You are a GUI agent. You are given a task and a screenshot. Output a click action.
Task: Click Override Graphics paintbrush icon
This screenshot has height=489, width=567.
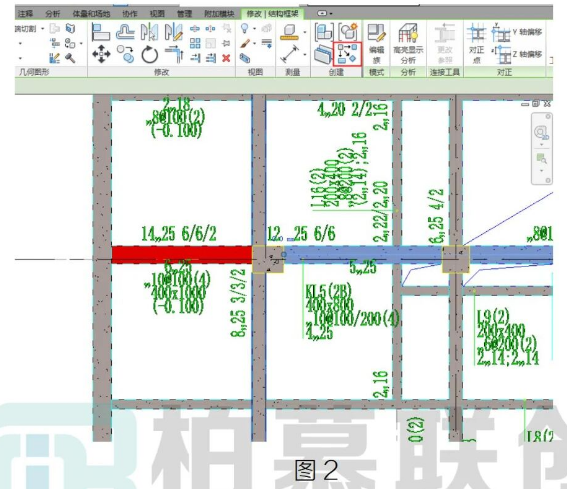(245, 43)
